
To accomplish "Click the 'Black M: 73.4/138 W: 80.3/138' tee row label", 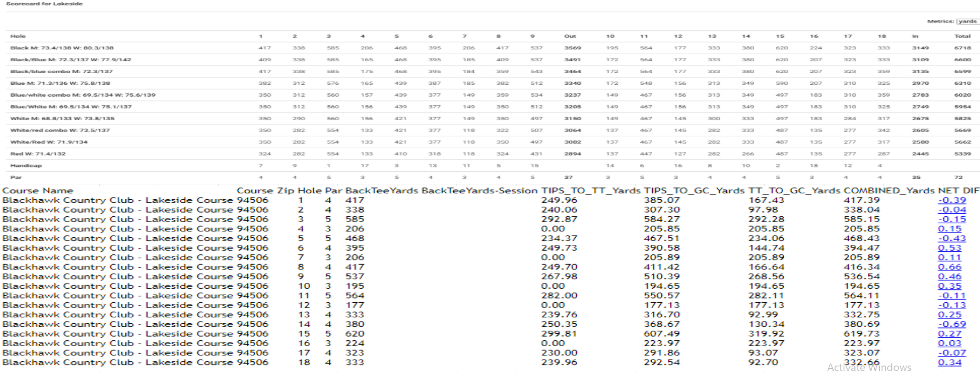I will coord(62,48).
